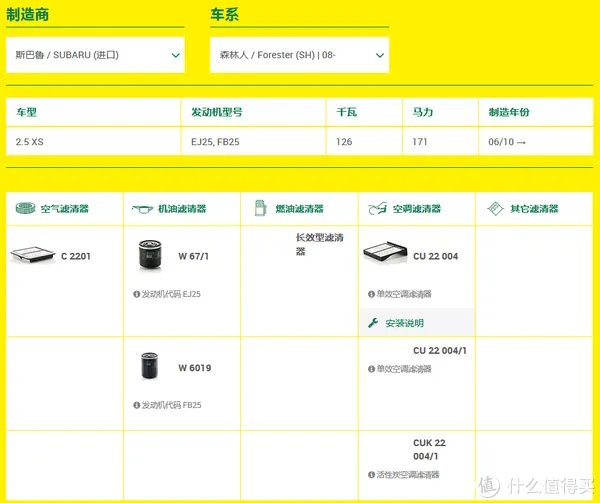Open W 67/1 oil filter product image
The image size is (600, 503).
[x=150, y=254]
